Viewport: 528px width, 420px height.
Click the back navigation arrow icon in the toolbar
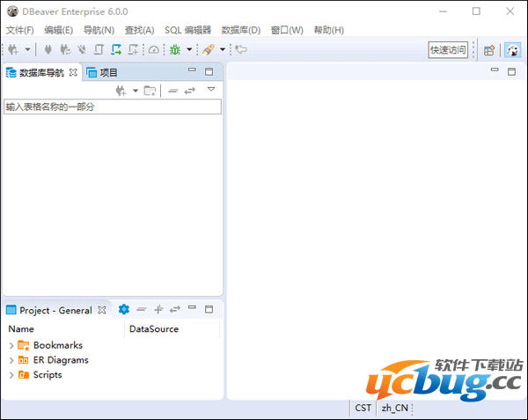[241, 49]
